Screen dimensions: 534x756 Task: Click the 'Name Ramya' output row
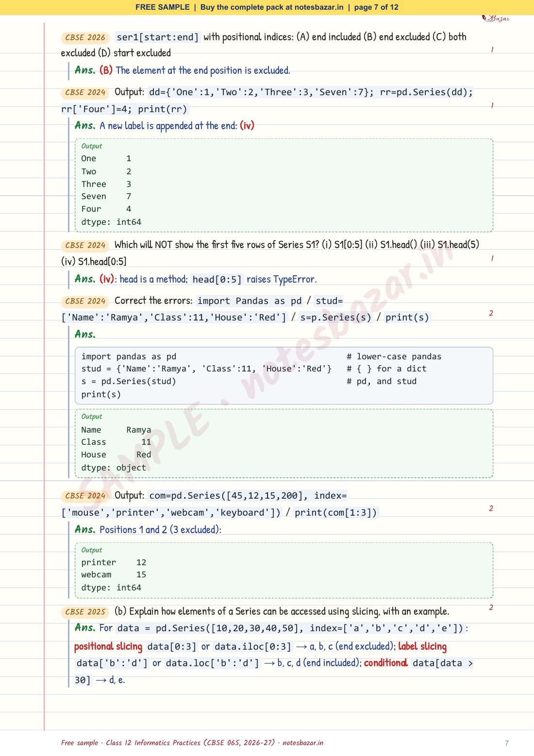[x=116, y=430]
